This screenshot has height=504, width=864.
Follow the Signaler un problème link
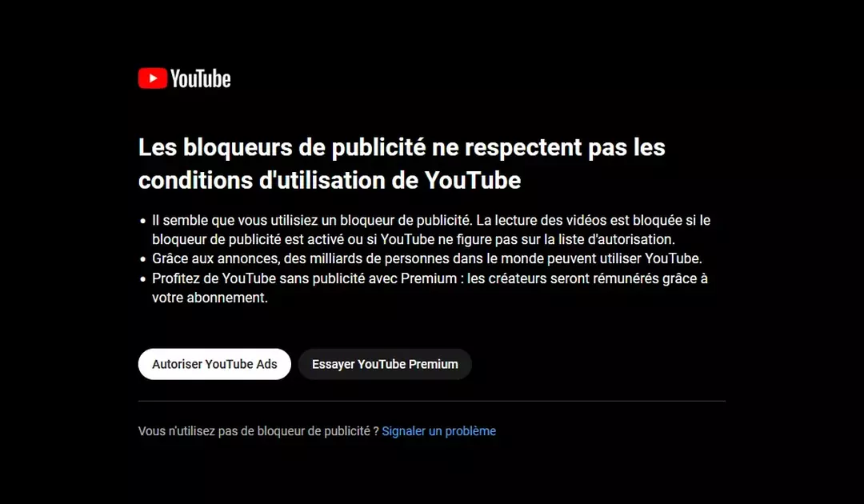(x=438, y=431)
